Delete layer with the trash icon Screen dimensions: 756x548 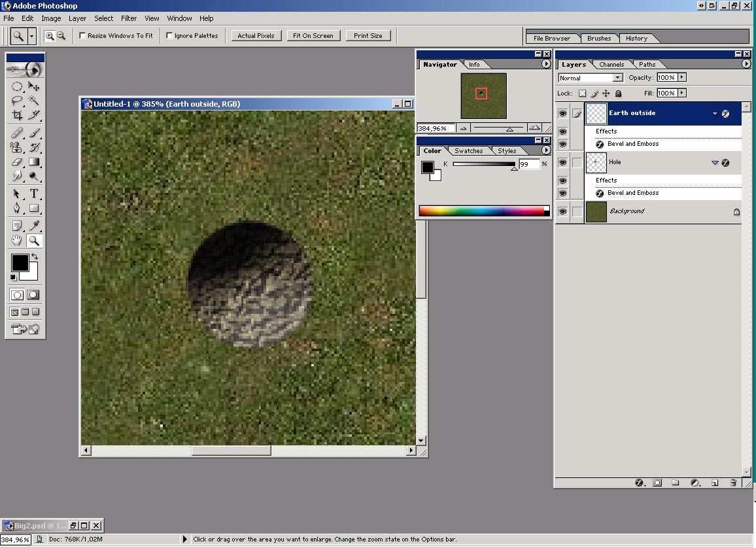coord(733,483)
